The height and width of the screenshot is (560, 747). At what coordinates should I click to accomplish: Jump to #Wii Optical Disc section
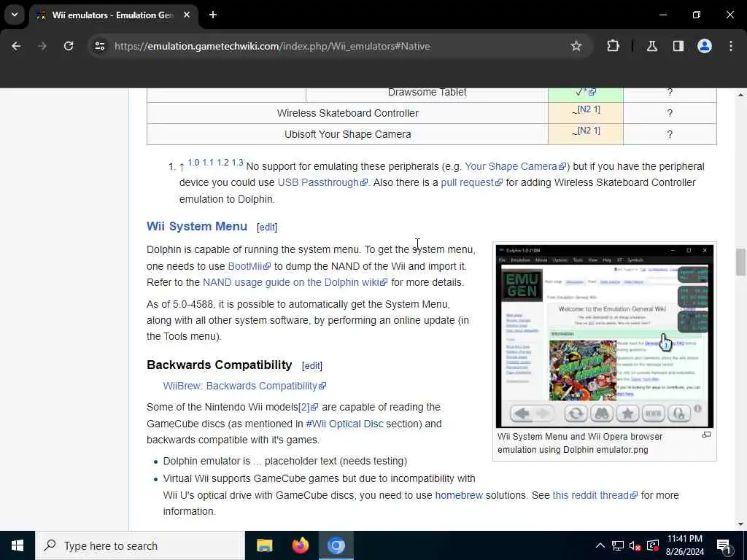(x=344, y=424)
